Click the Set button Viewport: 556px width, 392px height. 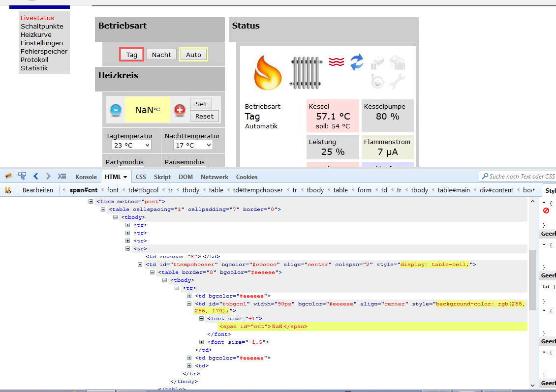tap(201, 104)
